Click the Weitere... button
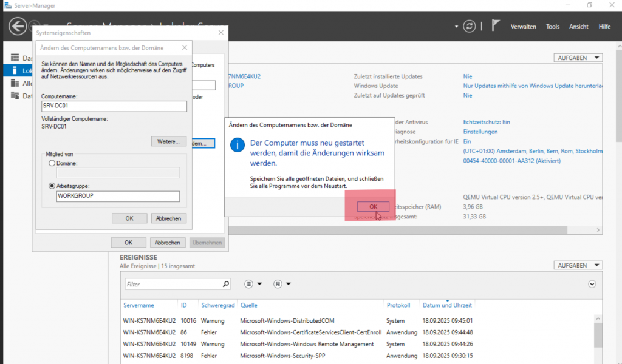Image resolution: width=622 pixels, height=364 pixels. click(168, 141)
